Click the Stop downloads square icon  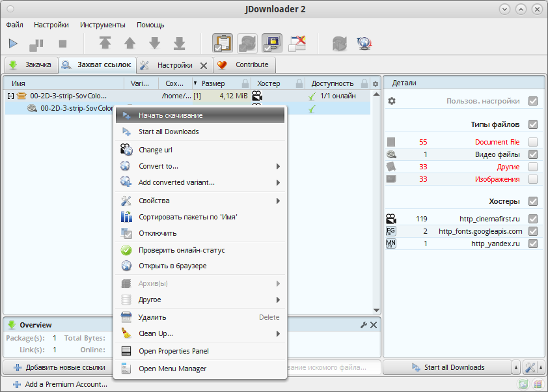coord(62,44)
